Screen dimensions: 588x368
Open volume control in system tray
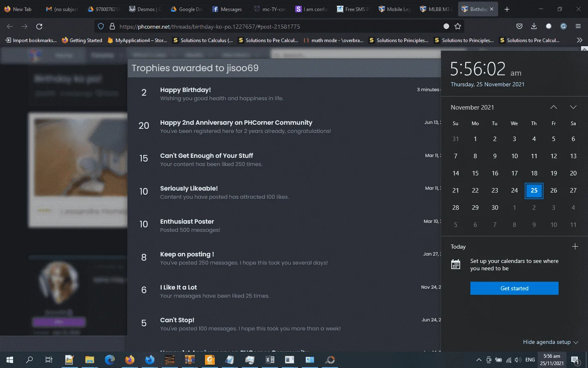pos(518,360)
